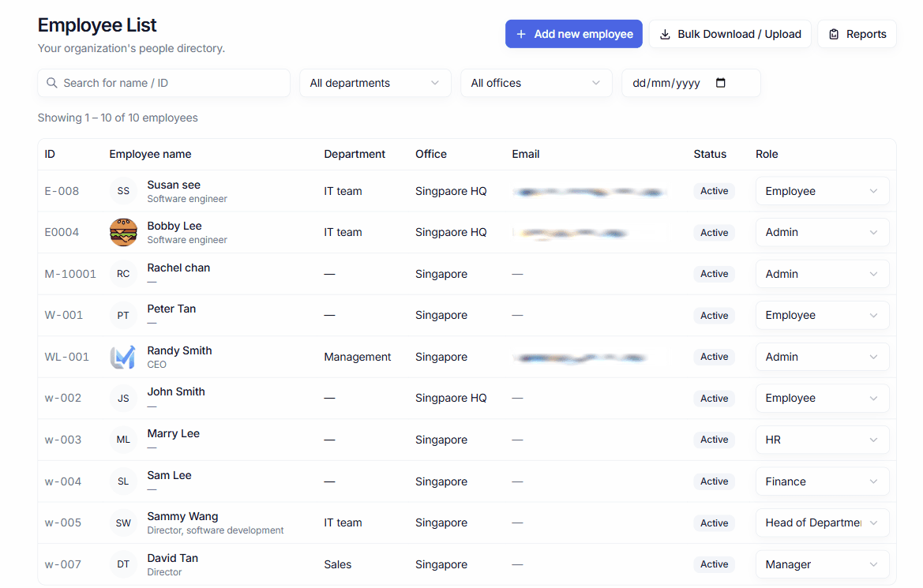Click the Peter Tan name
This screenshot has height=588, width=923.
coord(171,309)
